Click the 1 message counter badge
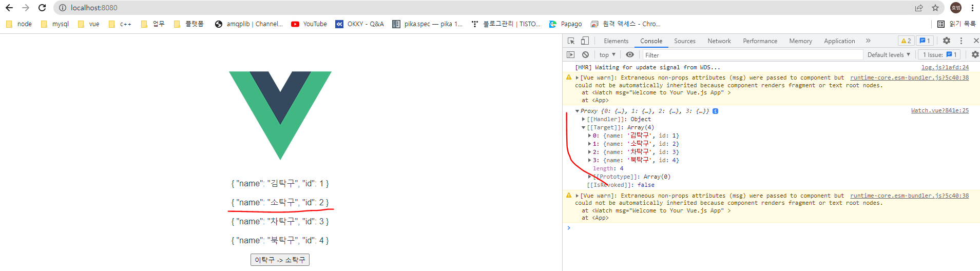980x271 pixels. [x=925, y=41]
